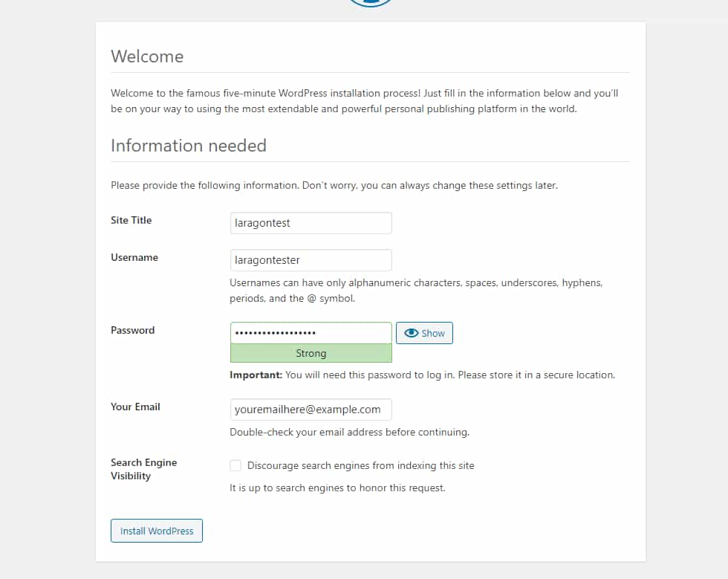Enable Discourage search engines checkbox
Viewport: 728px width, 579px height.
(235, 465)
